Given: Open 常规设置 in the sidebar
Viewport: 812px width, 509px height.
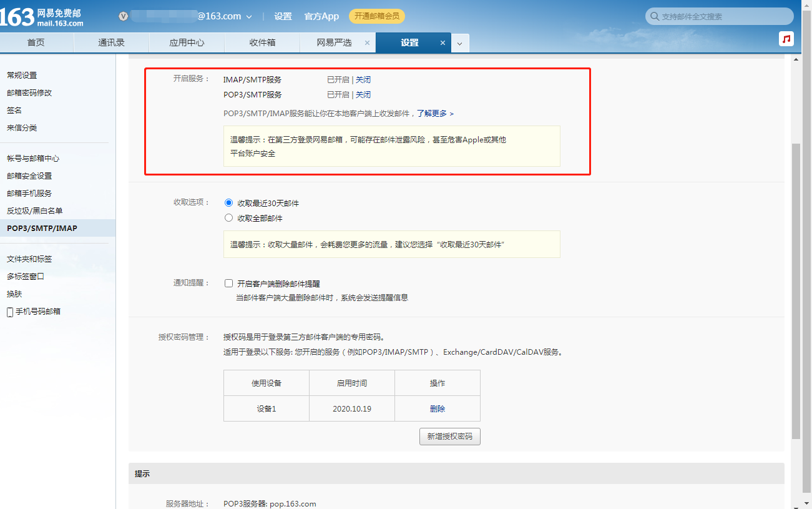Looking at the screenshot, I should pyautogui.click(x=22, y=76).
